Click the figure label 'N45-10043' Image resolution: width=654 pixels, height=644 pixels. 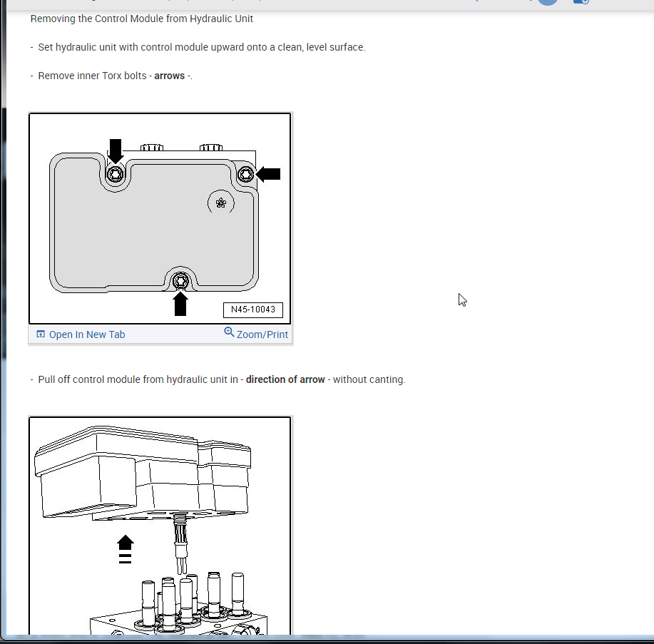(253, 310)
